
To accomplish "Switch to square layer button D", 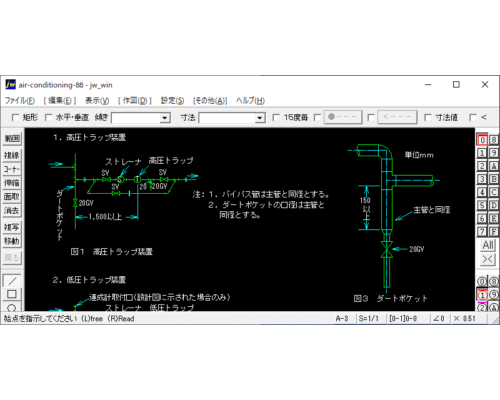I will (494, 205).
